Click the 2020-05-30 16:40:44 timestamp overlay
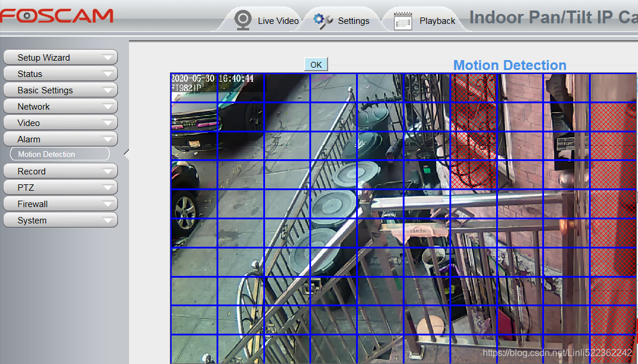This screenshot has width=638, height=364. (212, 79)
